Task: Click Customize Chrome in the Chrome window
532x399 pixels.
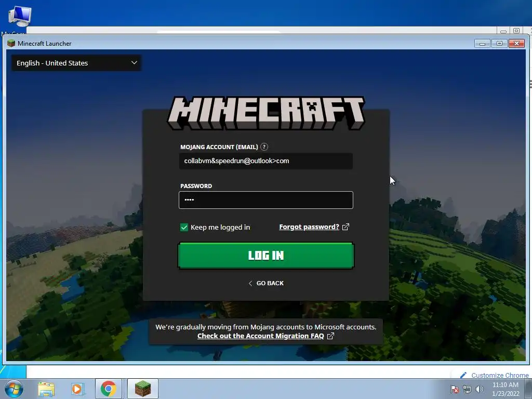Action: [495, 375]
